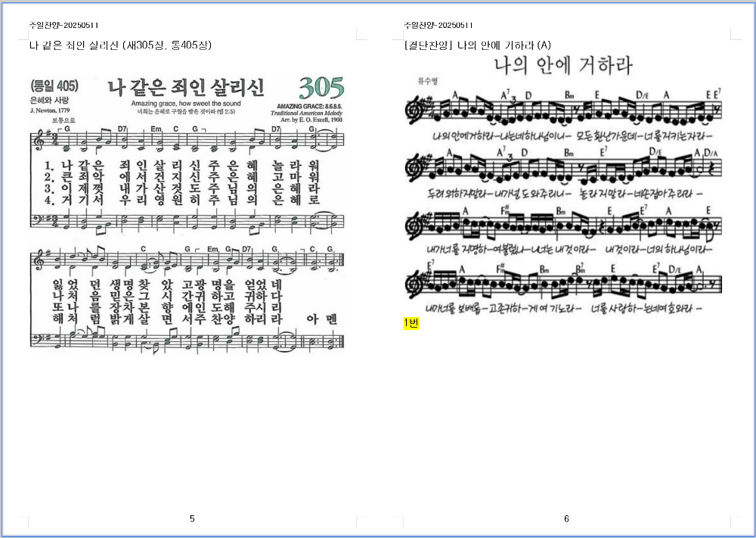Click verse 1 lyric line "나 같은 죄인 살리신"
Image resolution: width=756 pixels, height=538 pixels.
click(x=182, y=166)
